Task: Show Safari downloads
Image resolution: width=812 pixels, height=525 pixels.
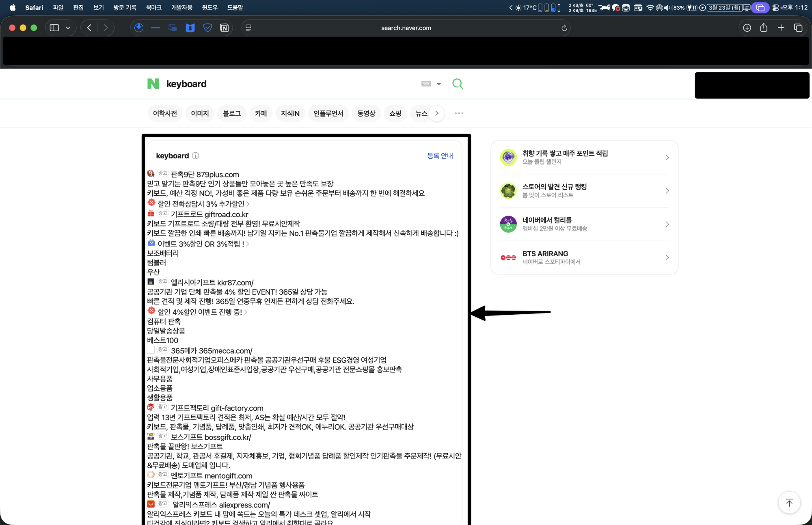Action: tap(747, 28)
